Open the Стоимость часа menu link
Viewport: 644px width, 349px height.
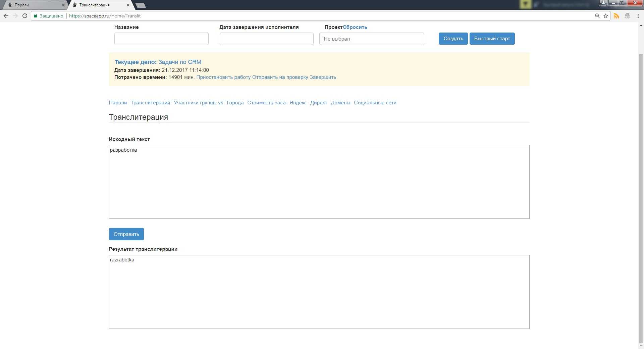(266, 103)
